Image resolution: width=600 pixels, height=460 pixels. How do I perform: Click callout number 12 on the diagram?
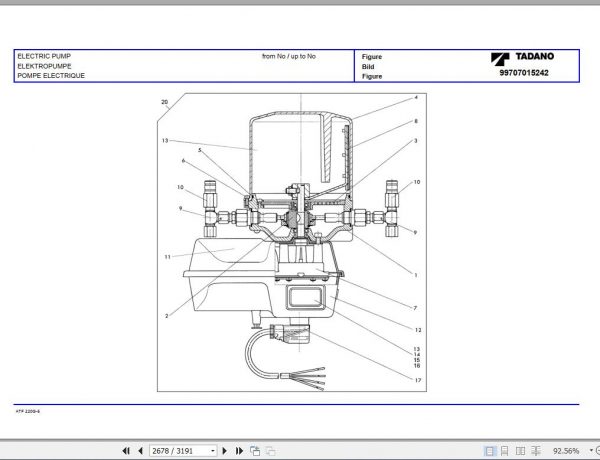(418, 330)
